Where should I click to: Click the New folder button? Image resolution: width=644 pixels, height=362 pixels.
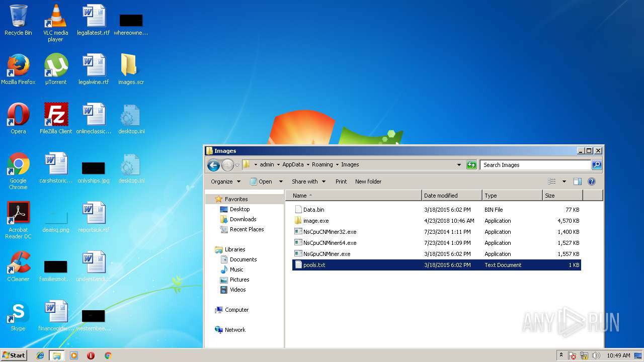click(x=368, y=182)
